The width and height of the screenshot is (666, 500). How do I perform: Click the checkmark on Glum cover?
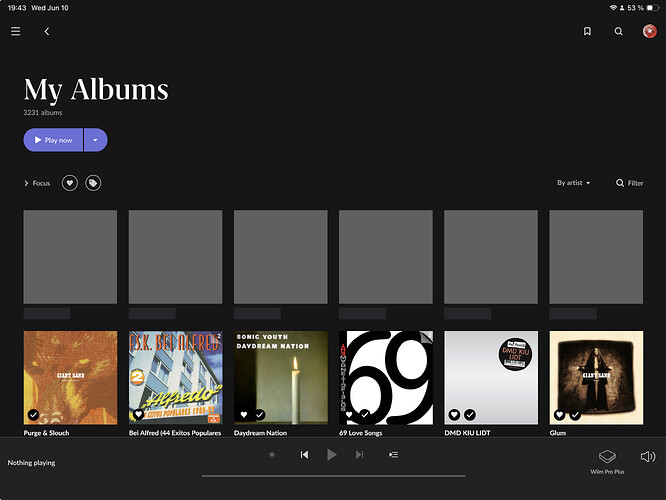click(x=575, y=415)
